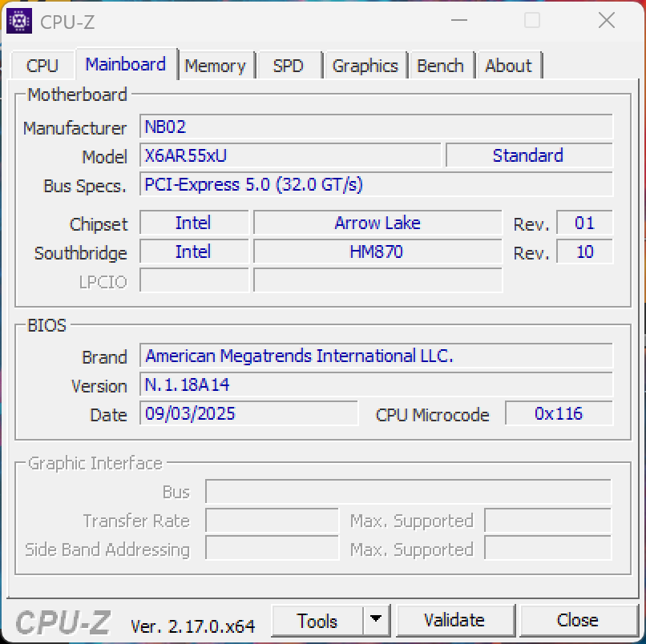The height and width of the screenshot is (644, 646).
Task: Expand the Tools dropdown arrow
Action: coord(375,621)
